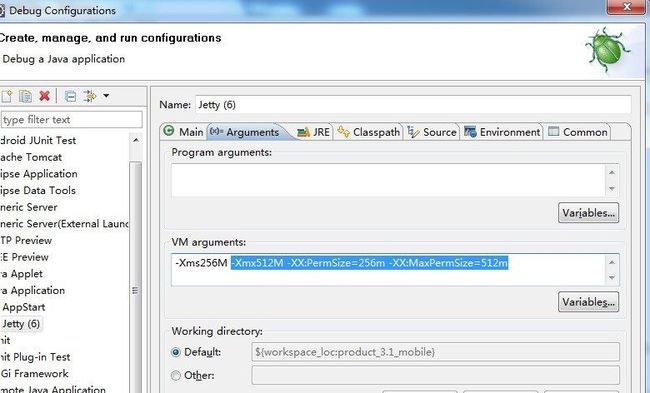Select the Arguments tab
Image resolution: width=650 pixels, height=393 pixels.
[x=245, y=132]
